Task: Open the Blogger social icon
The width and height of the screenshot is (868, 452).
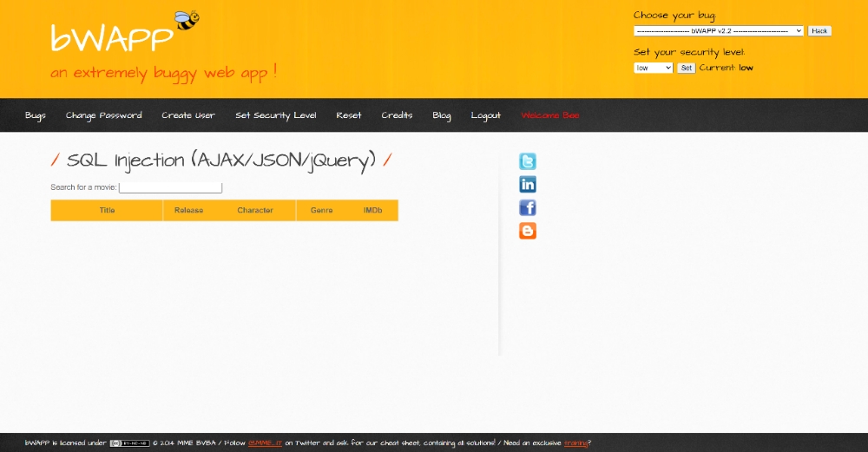Action: [528, 231]
